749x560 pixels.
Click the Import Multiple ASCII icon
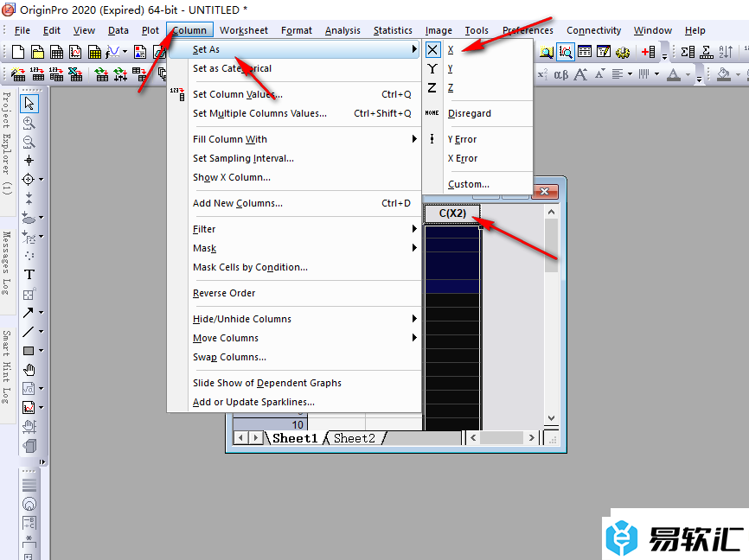coord(56,74)
